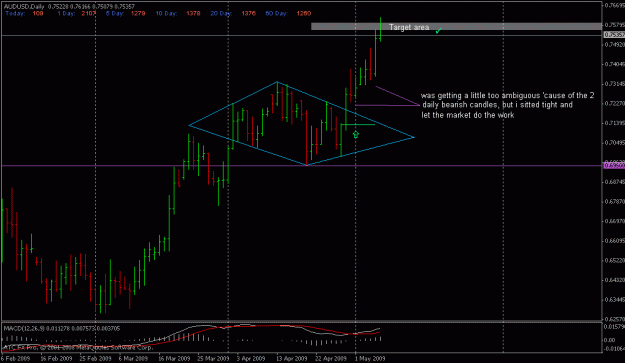Viewport: 625px width, 363px height.
Task: Click the '25 Mar 2009' date label
Action: tap(213, 358)
